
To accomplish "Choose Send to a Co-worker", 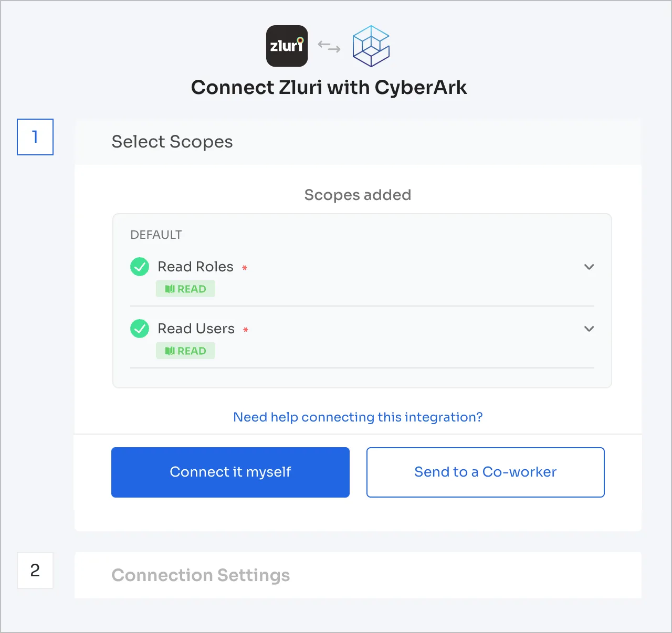I will [x=486, y=472].
